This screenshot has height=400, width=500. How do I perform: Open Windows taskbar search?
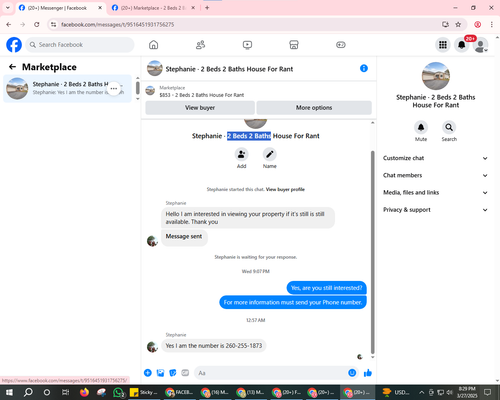pyautogui.click(x=28, y=392)
